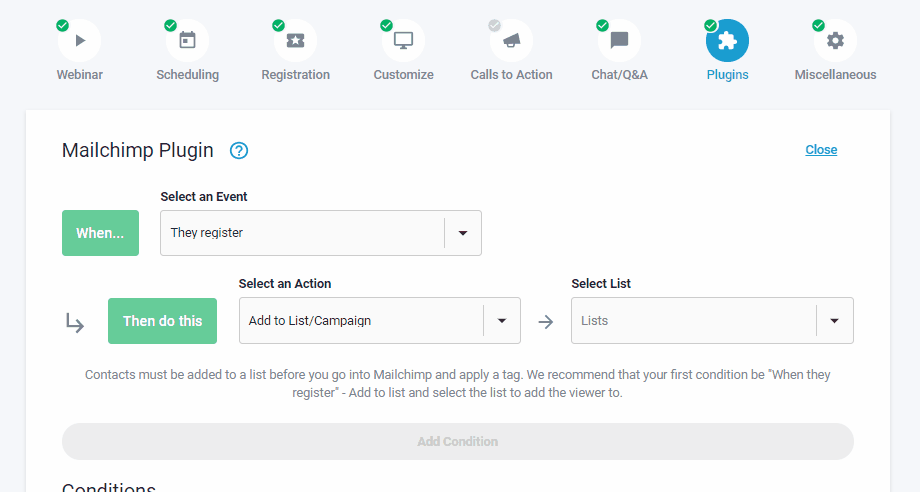Viewport: 920px width, 492px height.
Task: Click the Select List label
Action: [601, 283]
